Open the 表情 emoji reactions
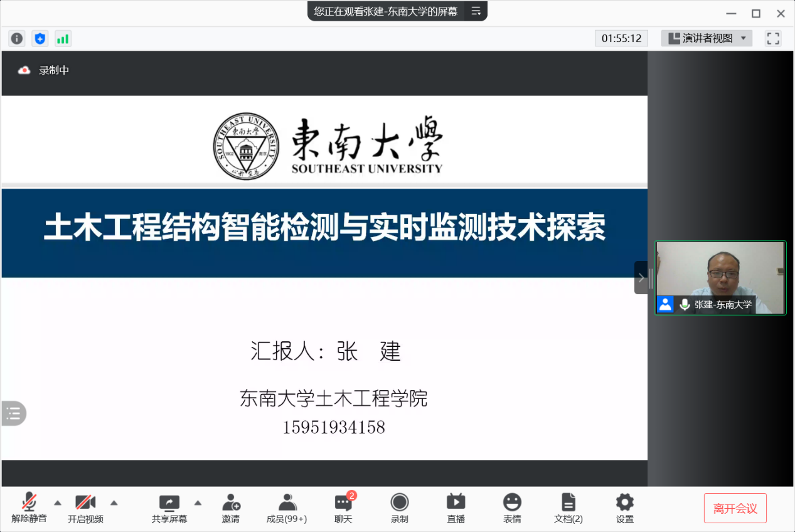795x532 pixels. tap(512, 508)
